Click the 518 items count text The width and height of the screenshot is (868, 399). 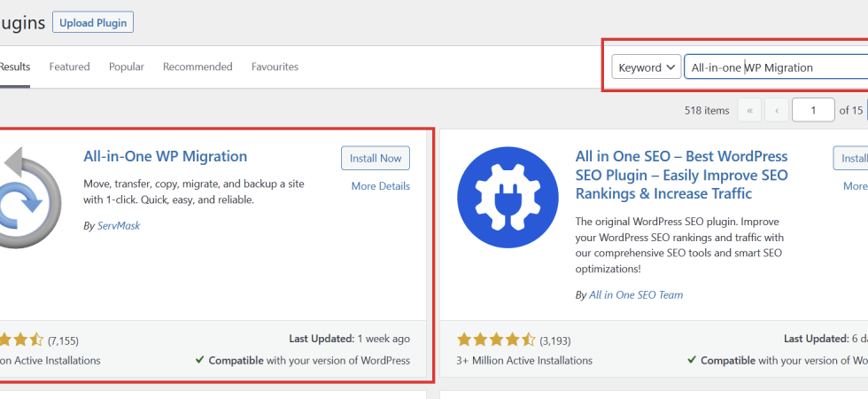(x=707, y=110)
